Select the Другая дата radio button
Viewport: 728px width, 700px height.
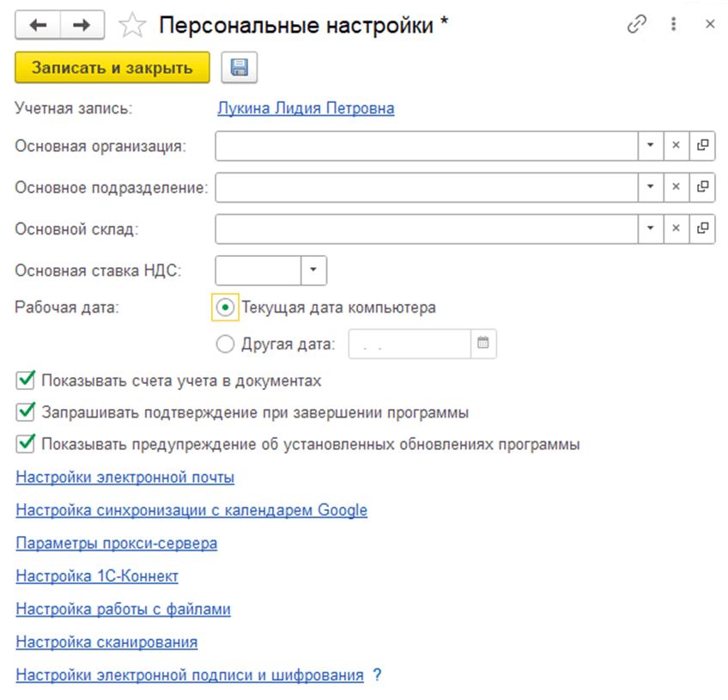[x=224, y=344]
